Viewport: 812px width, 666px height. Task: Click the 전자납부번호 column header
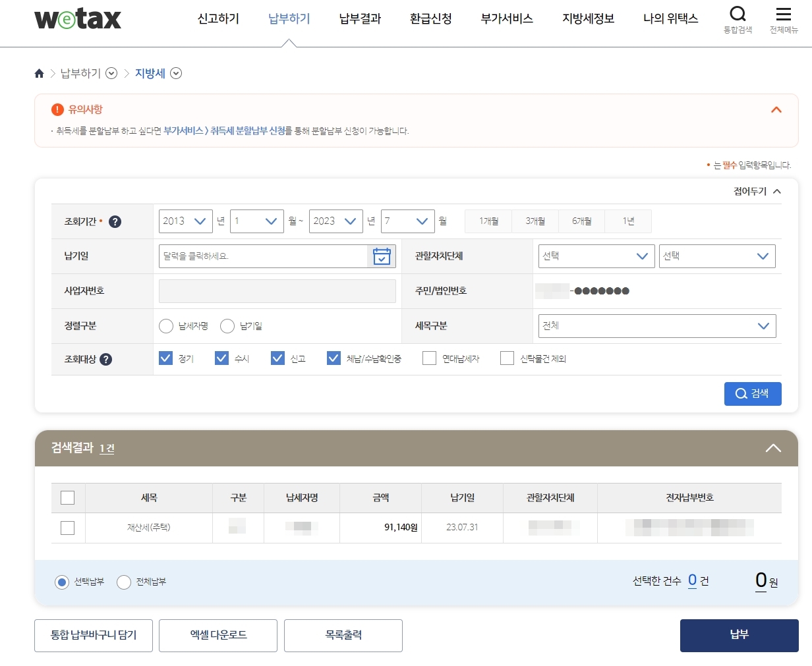689,498
